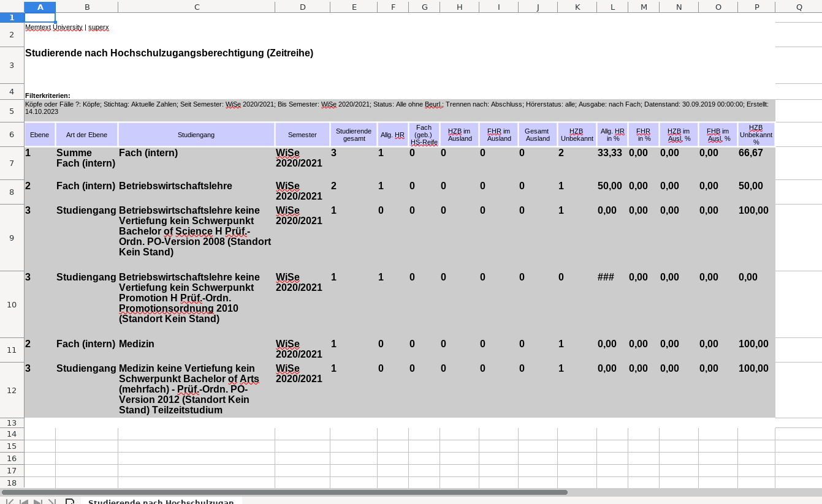Click the select-all corner above row 1
The height and width of the screenshot is (504, 822).
(12, 7)
